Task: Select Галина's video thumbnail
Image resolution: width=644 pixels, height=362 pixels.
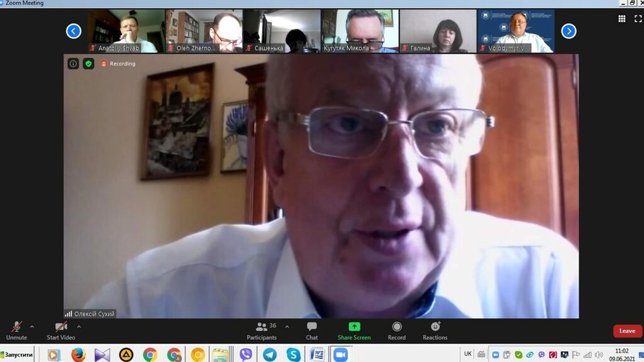Action: 438,31
